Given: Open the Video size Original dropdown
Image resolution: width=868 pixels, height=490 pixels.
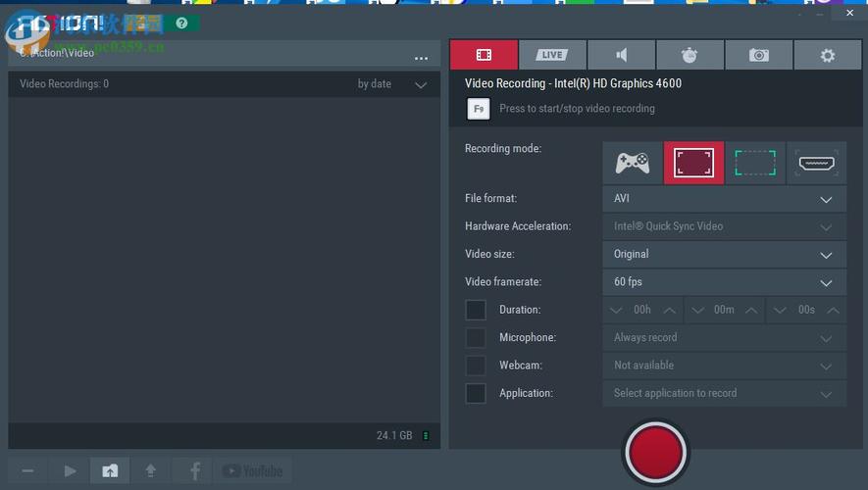Looking at the screenshot, I should pos(724,254).
